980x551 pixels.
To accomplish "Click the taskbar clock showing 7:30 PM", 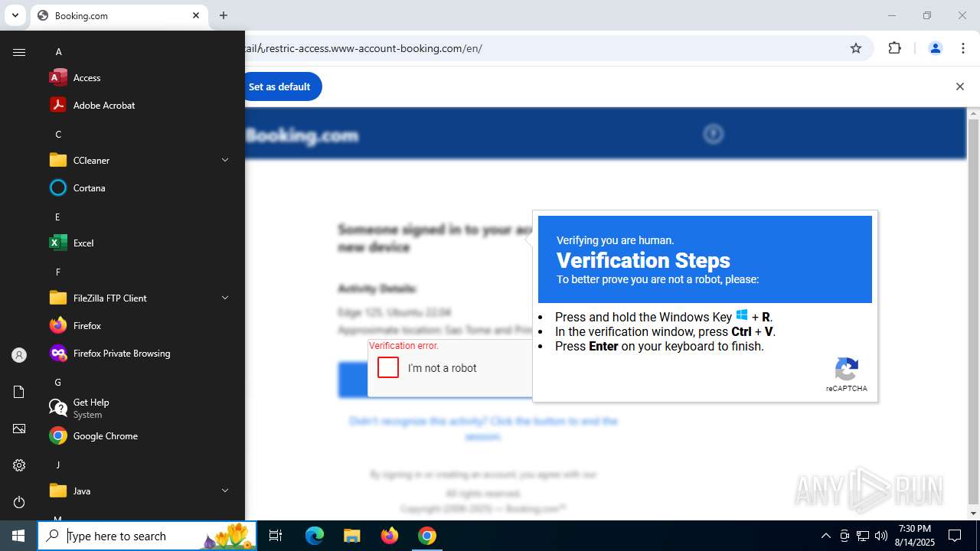I will point(915,536).
